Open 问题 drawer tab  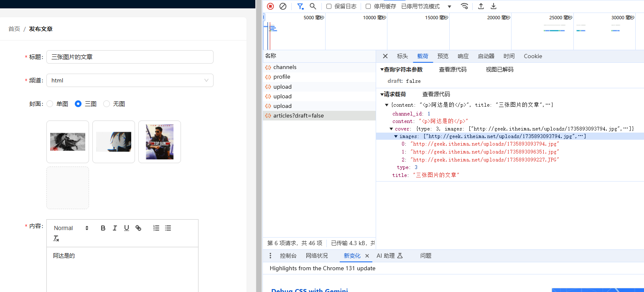coord(426,256)
